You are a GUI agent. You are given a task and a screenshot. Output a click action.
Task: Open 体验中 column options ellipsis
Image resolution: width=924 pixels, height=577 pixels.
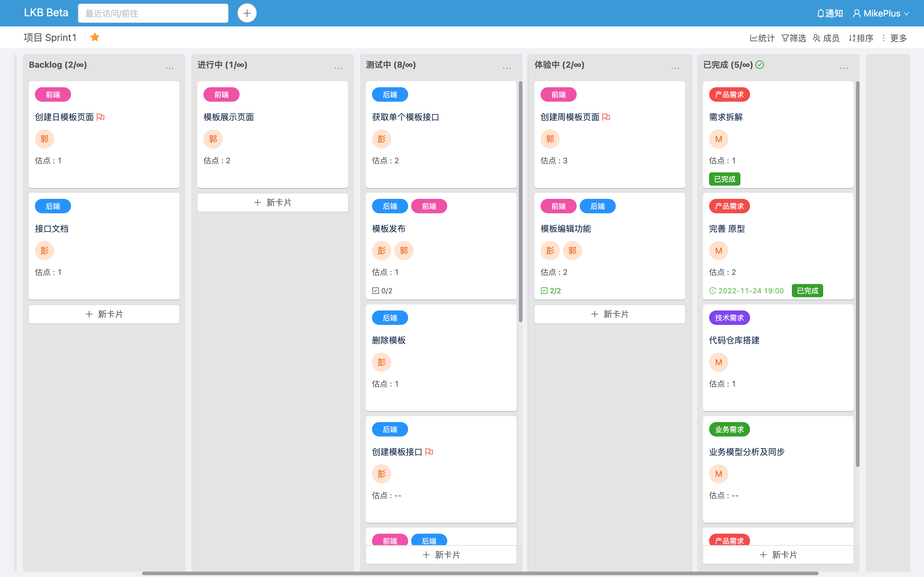click(x=675, y=68)
